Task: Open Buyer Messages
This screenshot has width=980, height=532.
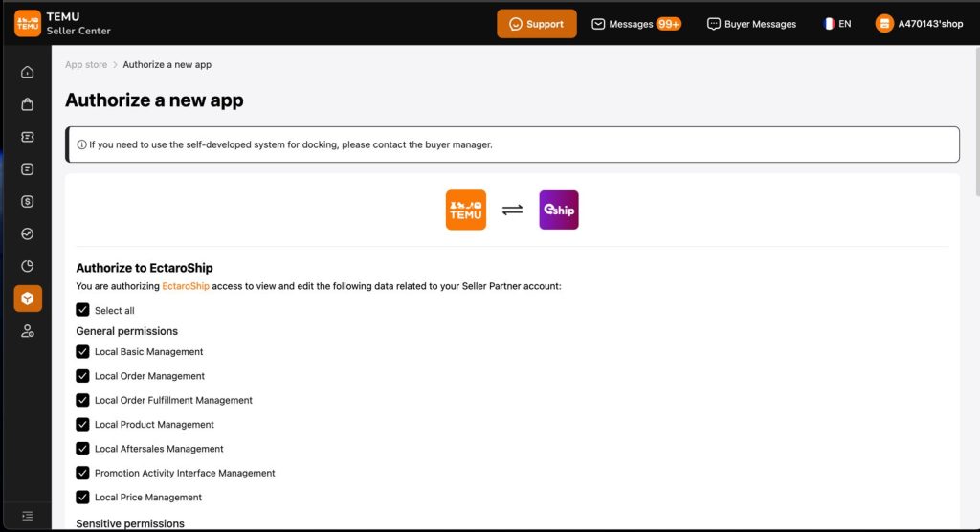Action: click(x=751, y=24)
